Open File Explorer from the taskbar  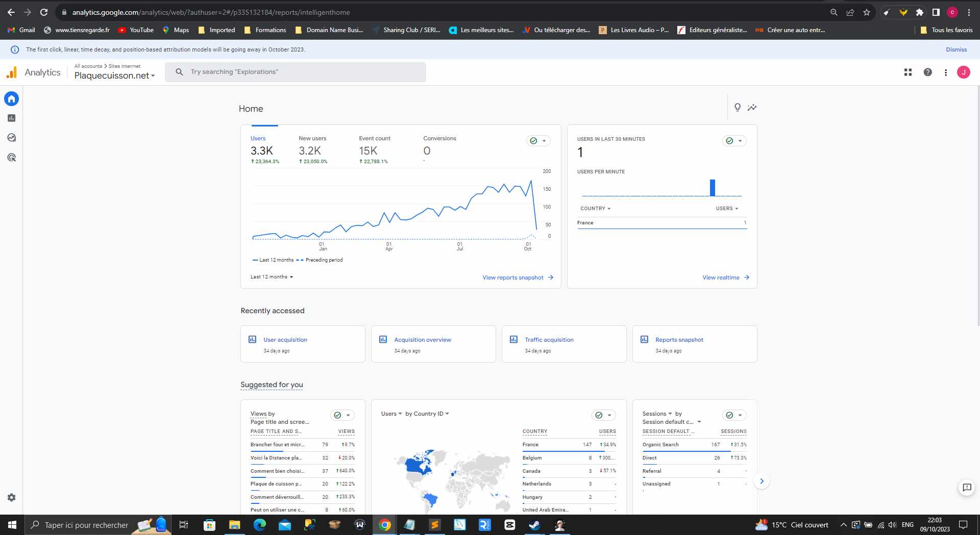tap(234, 525)
